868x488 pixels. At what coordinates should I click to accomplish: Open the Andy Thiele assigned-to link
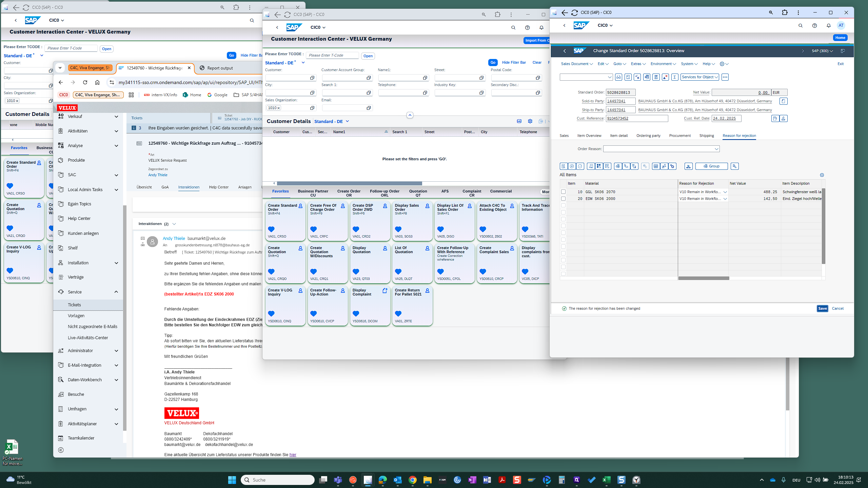tap(158, 175)
